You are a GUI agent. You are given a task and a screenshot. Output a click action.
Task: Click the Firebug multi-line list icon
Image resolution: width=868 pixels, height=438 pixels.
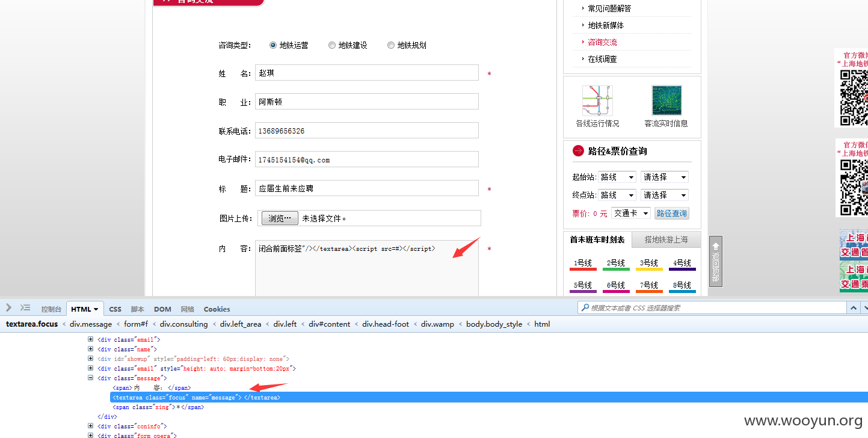[25, 307]
